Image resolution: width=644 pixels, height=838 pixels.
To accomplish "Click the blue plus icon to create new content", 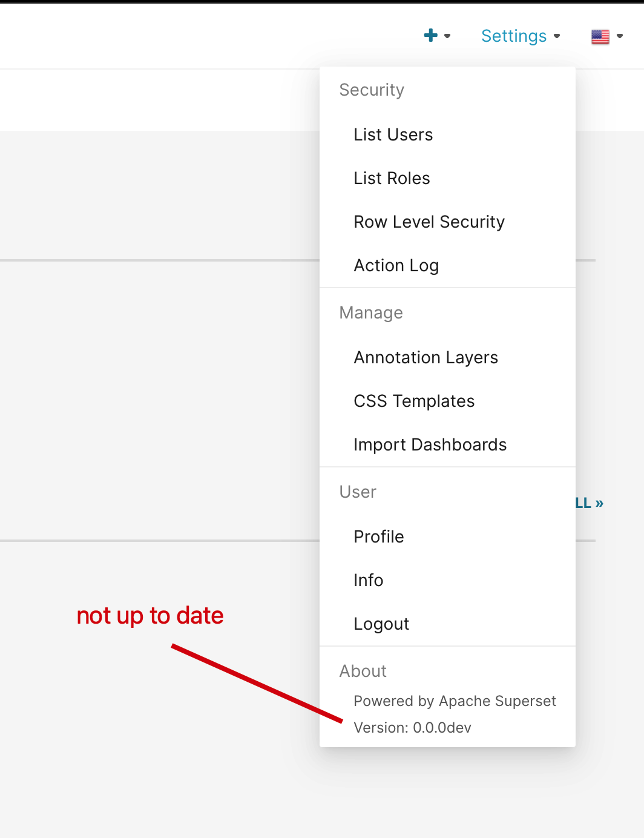I will pyautogui.click(x=430, y=36).
